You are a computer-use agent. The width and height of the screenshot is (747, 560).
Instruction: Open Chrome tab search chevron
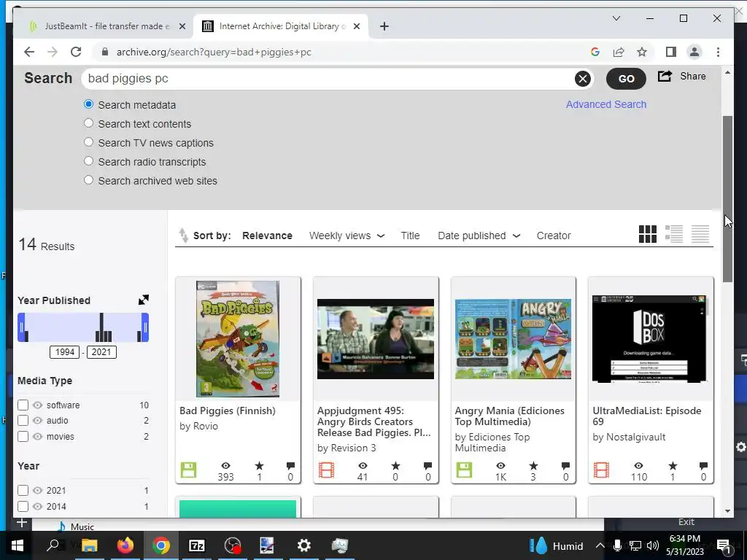616,18
